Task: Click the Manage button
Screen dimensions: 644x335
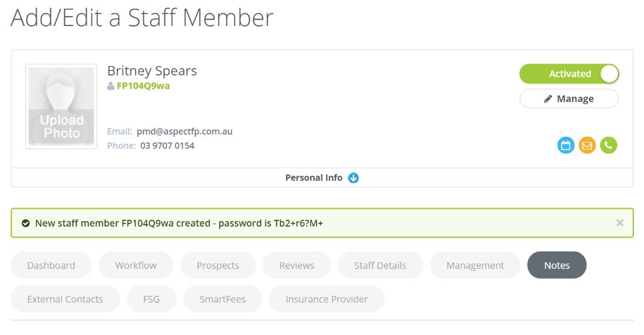Action: [569, 99]
